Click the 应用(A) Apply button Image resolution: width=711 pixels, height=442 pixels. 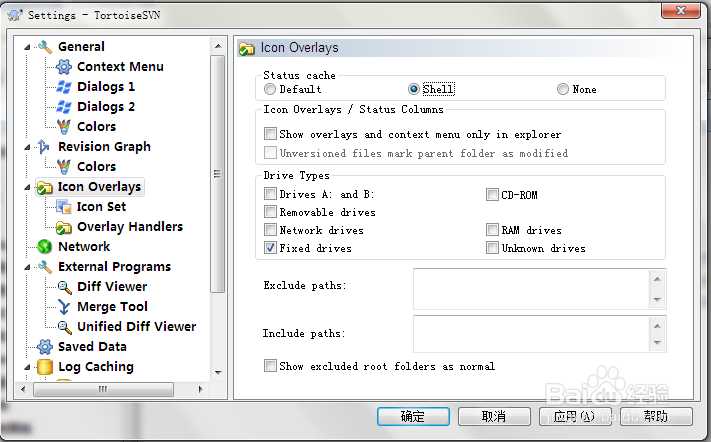point(575,416)
